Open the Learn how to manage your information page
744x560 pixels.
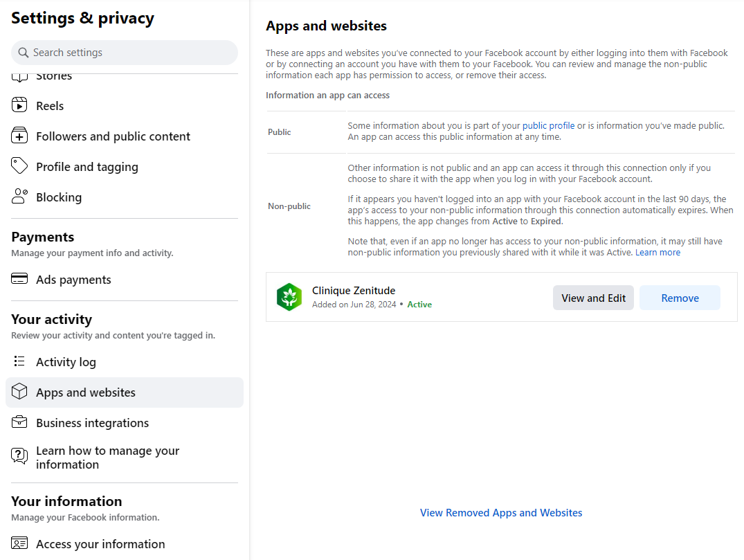click(107, 458)
